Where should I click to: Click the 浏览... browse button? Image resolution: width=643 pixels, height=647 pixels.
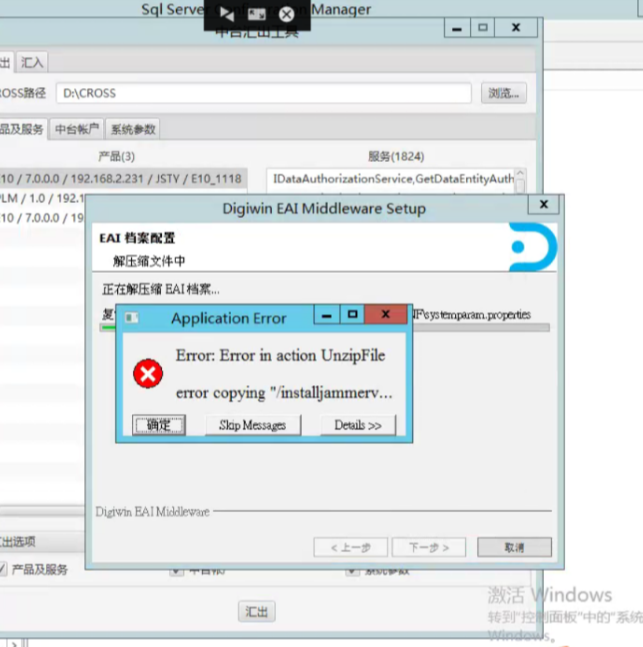503,93
